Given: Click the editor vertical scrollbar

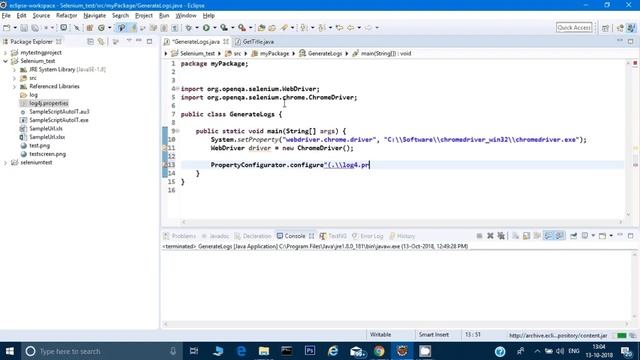Looking at the screenshot, I should [628, 139].
